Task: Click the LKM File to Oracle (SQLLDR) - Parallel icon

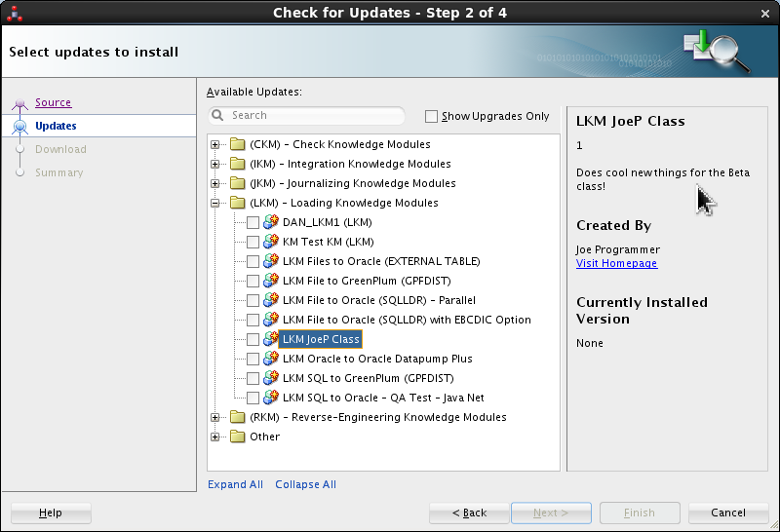Action: coord(271,300)
